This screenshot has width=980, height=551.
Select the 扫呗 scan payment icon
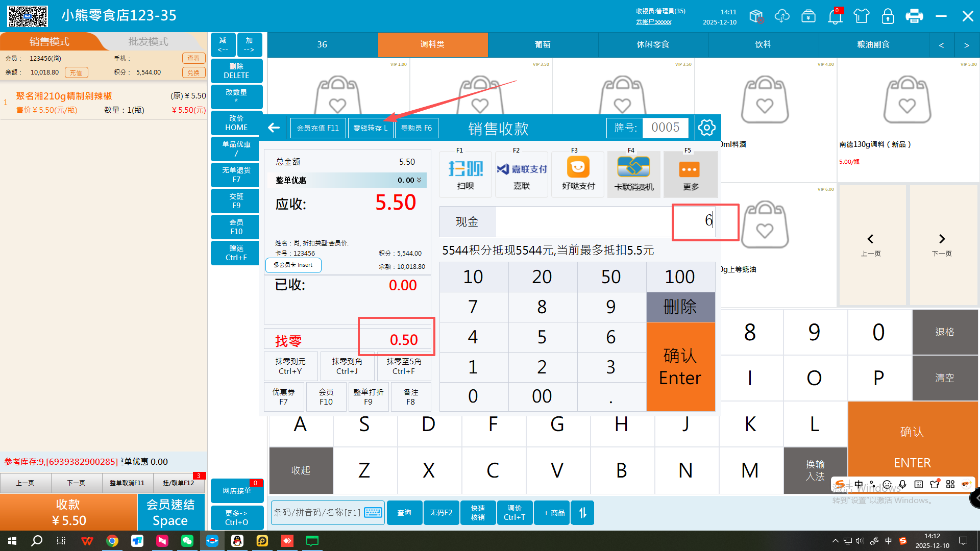[x=465, y=174]
